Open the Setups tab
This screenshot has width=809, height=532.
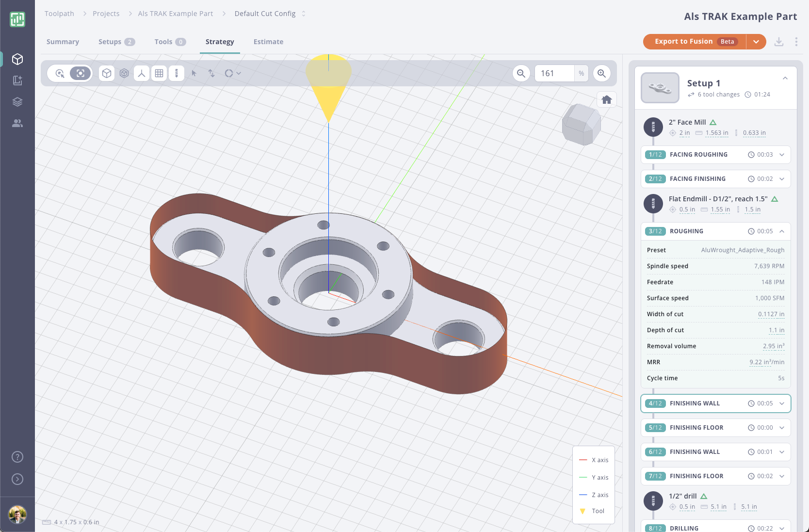tap(116, 42)
